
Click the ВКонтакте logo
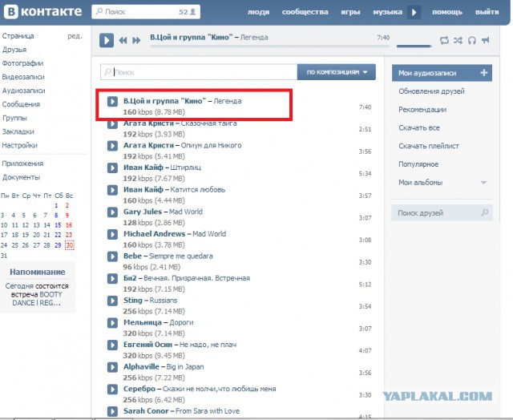coord(42,11)
